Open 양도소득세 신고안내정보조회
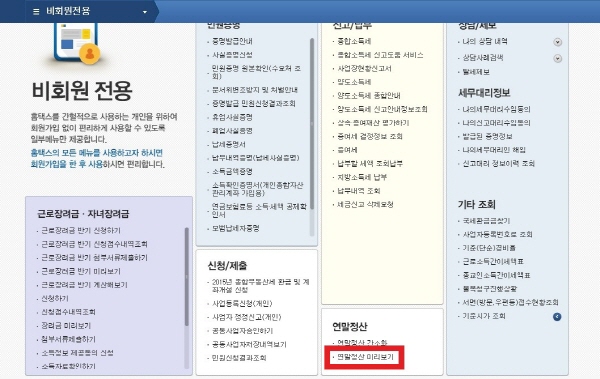Viewport: 600px width, 379px height. click(x=382, y=109)
